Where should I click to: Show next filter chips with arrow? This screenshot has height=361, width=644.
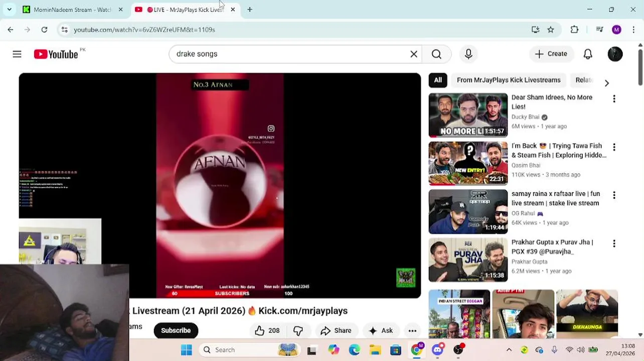coord(606,83)
